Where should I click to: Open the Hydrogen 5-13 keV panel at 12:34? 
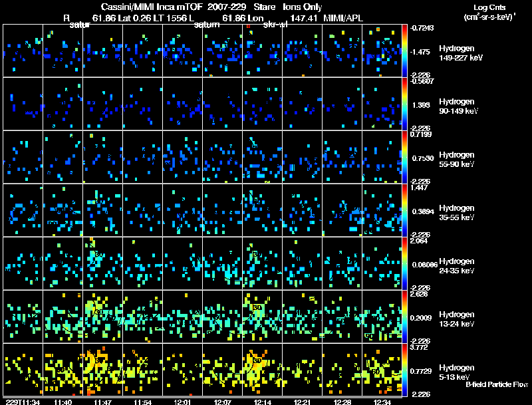pos(382,370)
